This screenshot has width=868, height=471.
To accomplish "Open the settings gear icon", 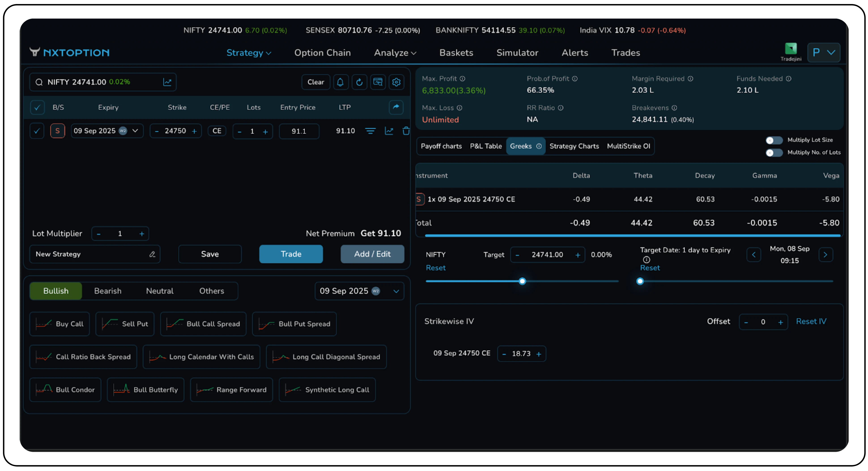I will [x=396, y=82].
